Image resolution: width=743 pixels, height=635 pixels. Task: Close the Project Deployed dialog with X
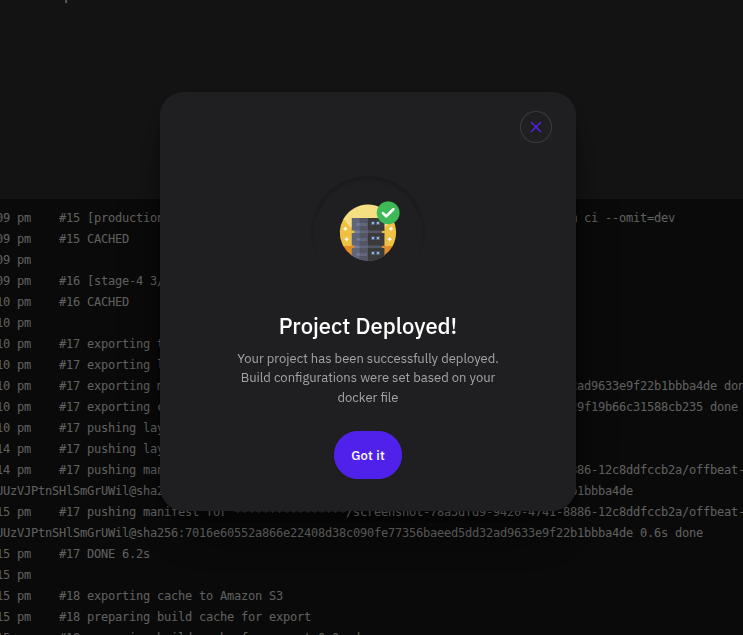point(535,127)
